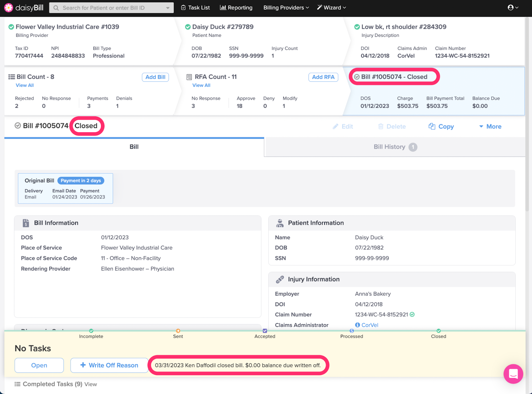The width and height of the screenshot is (532, 394).
Task: Click the Place of Service Code value
Action: coord(131,258)
